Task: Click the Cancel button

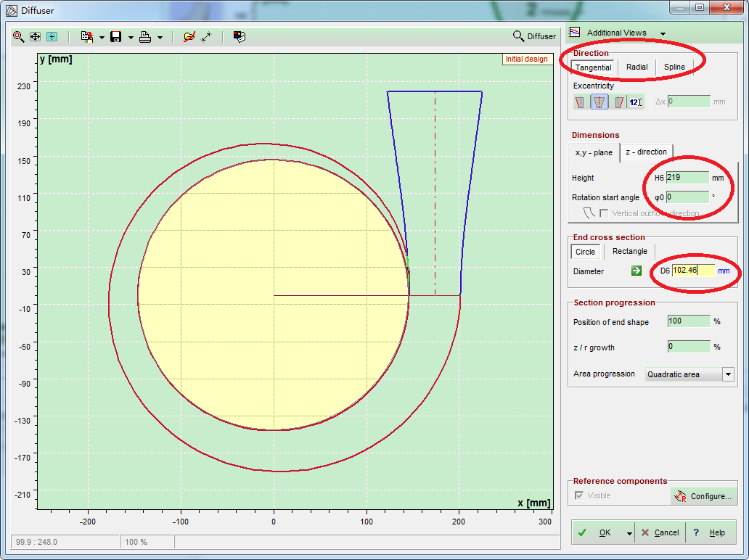Action: [660, 532]
